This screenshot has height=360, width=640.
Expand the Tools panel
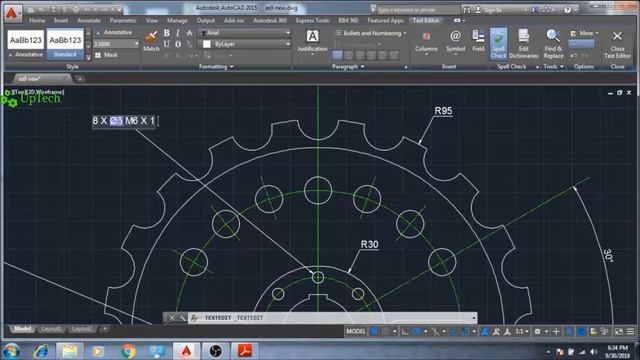(553, 67)
